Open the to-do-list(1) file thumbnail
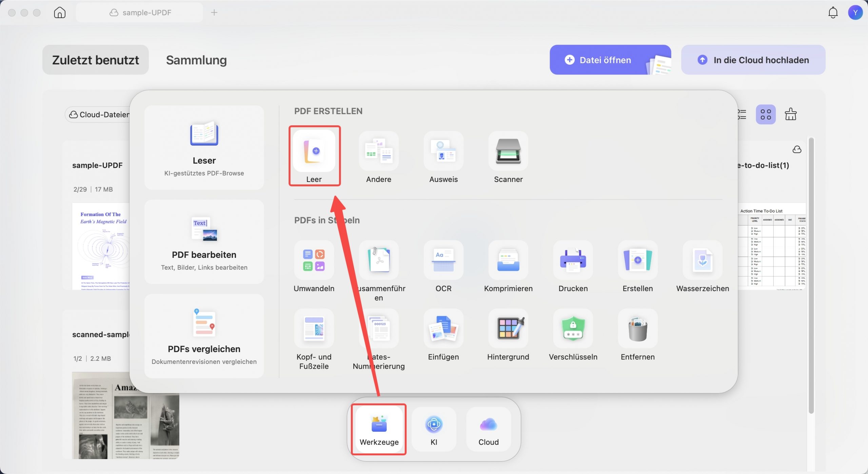This screenshot has height=474, width=868. click(772, 246)
